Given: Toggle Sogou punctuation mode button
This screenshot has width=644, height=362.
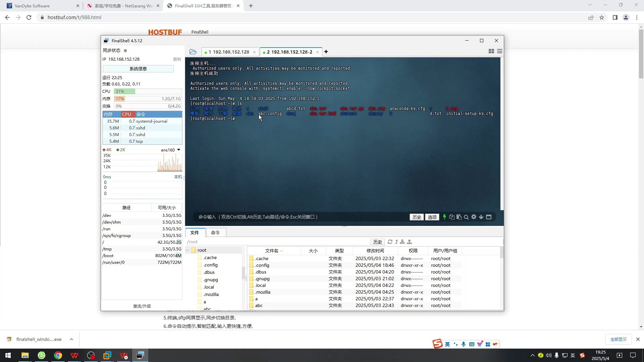Looking at the screenshot, I should point(455,344).
